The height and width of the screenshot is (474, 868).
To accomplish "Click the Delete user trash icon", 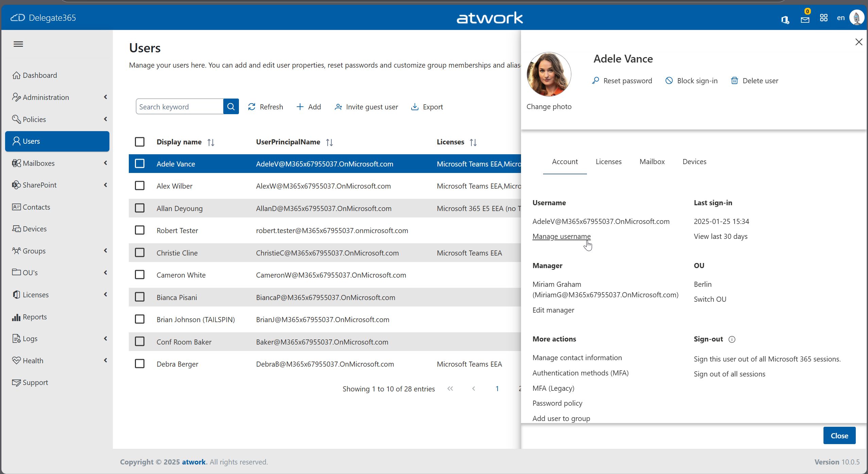I will point(734,81).
